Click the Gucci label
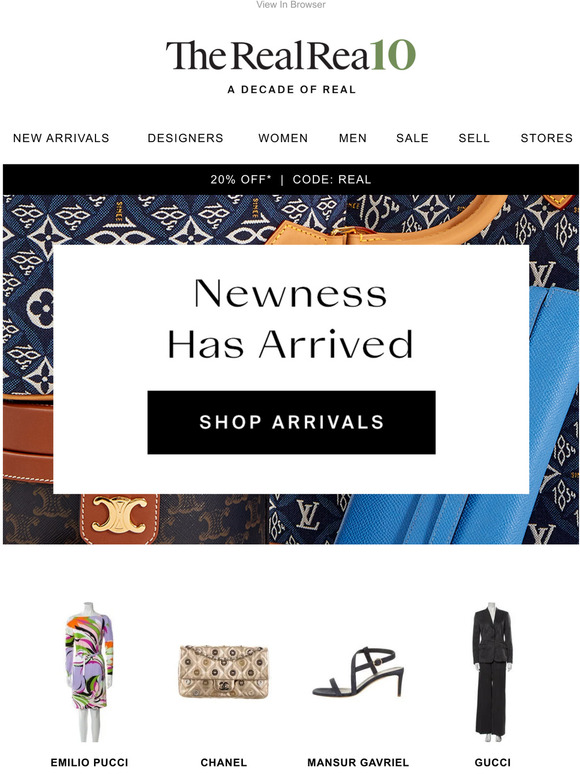 (492, 762)
